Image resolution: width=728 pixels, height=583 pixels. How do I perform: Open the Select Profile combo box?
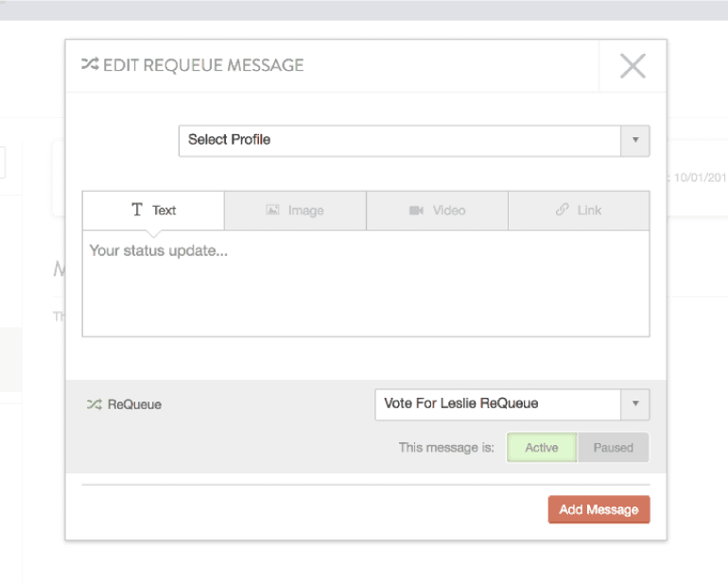pyautogui.click(x=399, y=140)
